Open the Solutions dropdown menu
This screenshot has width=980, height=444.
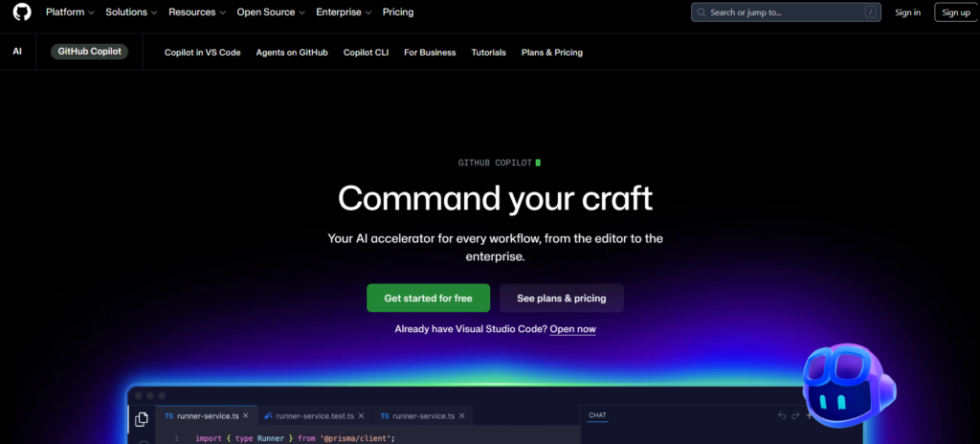pos(132,12)
